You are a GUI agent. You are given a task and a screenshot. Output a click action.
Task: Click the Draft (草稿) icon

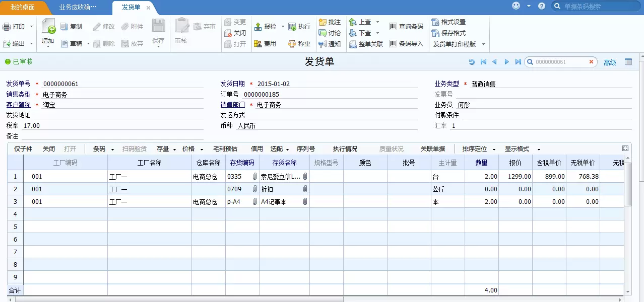[x=65, y=44]
